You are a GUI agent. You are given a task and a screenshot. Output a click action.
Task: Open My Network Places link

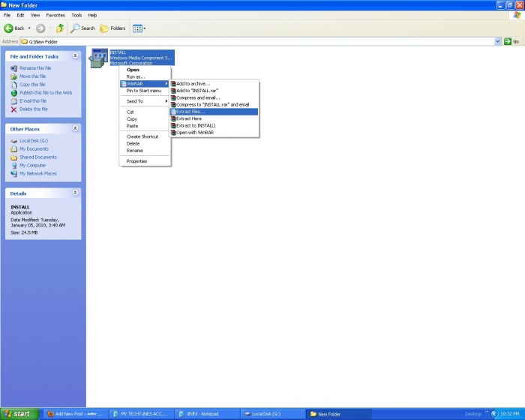click(38, 173)
